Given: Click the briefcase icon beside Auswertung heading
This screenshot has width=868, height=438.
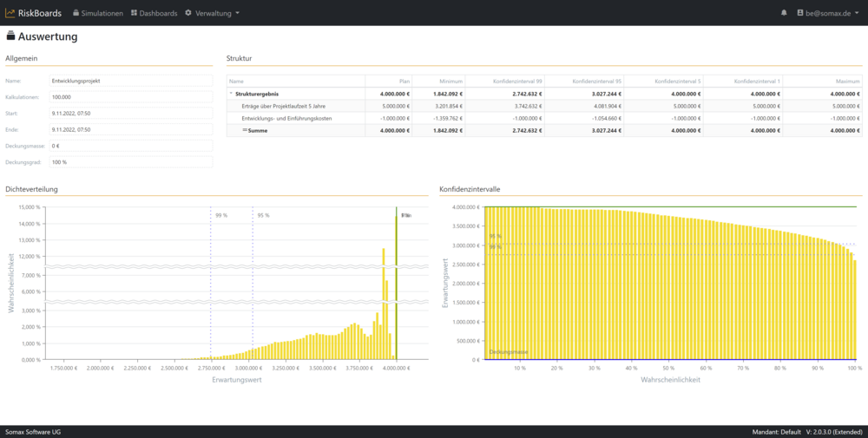Looking at the screenshot, I should tap(10, 36).
